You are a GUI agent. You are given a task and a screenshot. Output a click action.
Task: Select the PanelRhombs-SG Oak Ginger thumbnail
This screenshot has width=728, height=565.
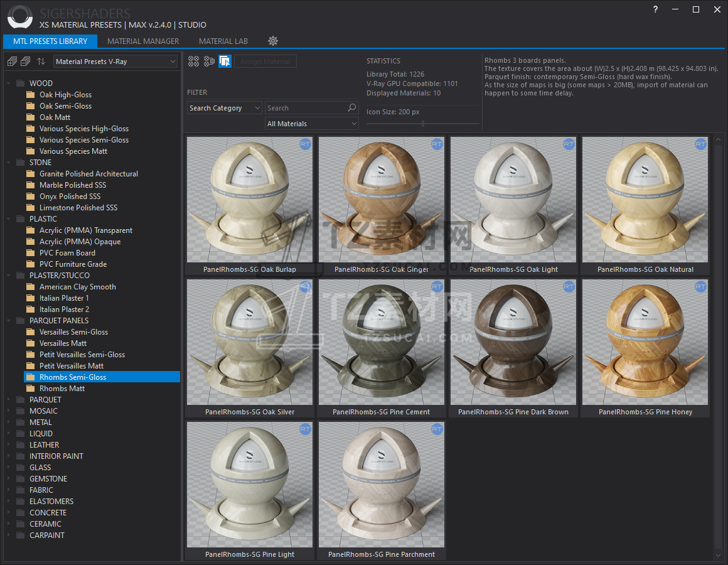(382, 200)
